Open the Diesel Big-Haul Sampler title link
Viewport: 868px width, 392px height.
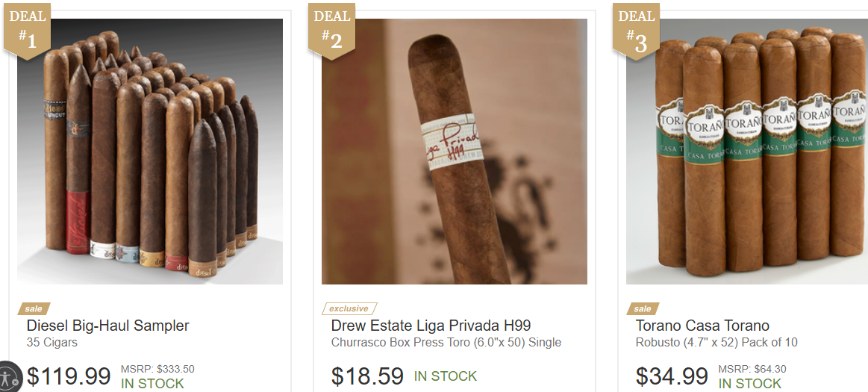click(x=108, y=326)
